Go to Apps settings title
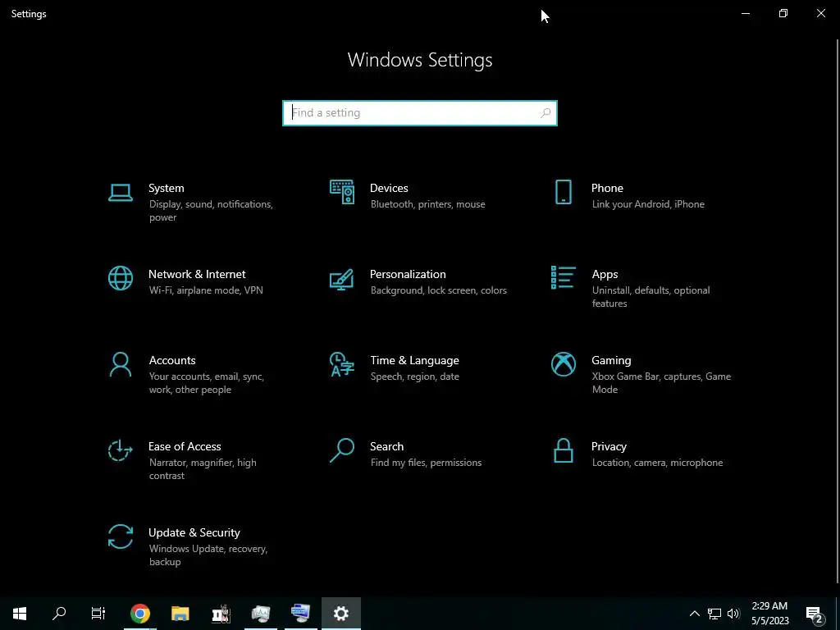Screen dimensions: 840x630 tap(605, 274)
